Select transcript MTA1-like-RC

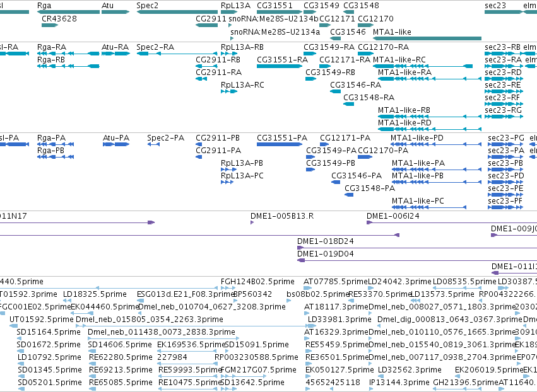(423, 66)
